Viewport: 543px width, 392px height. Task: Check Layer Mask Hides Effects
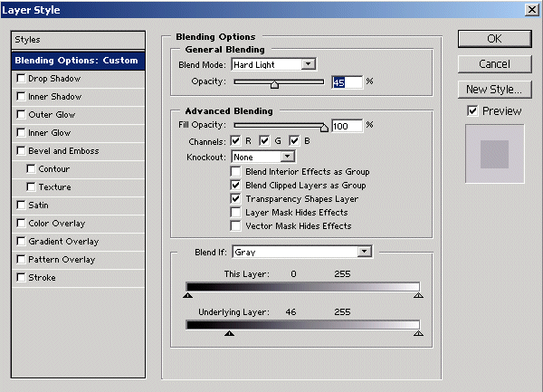[x=236, y=212]
